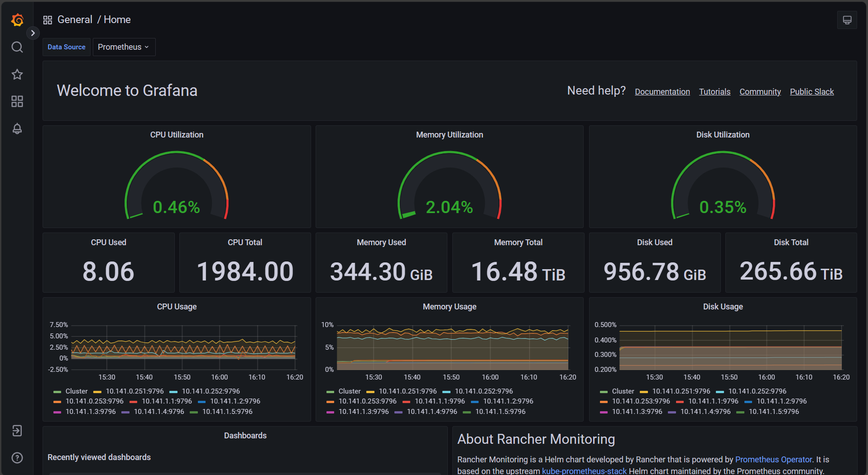Viewport: 868px width, 475px height.
Task: Enable kiosk mode with the monitor icon
Action: pyautogui.click(x=847, y=20)
